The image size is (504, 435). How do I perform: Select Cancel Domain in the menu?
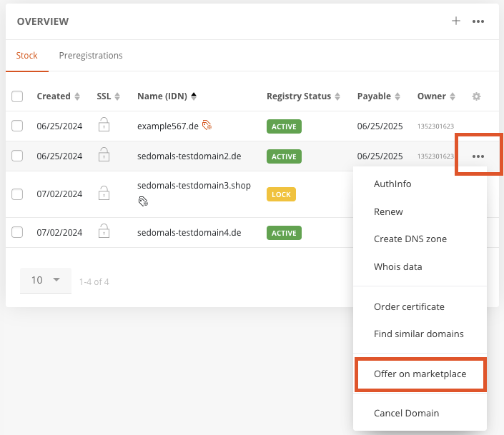click(x=420, y=413)
